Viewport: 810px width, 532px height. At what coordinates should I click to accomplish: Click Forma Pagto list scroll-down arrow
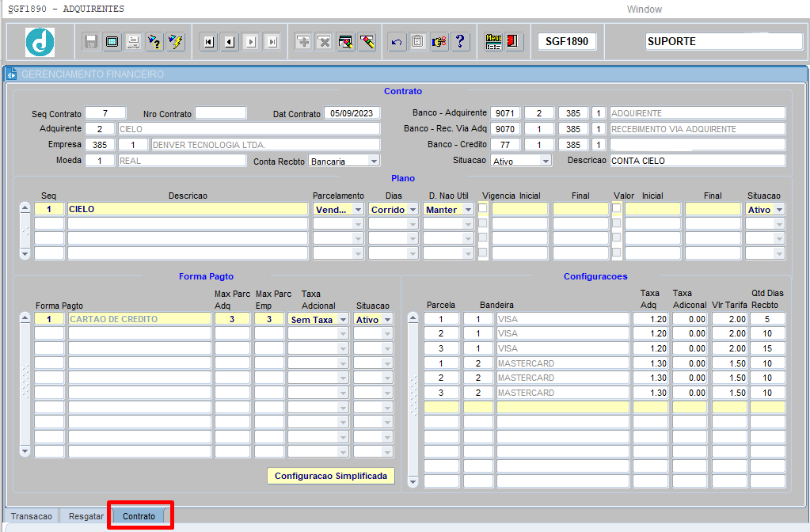(x=25, y=451)
